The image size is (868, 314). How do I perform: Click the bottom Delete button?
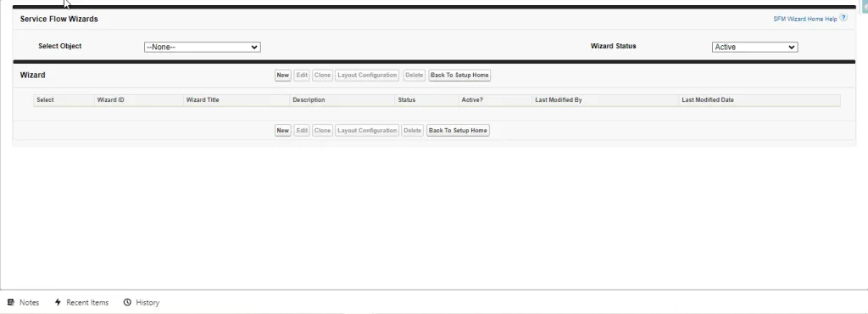coord(413,131)
